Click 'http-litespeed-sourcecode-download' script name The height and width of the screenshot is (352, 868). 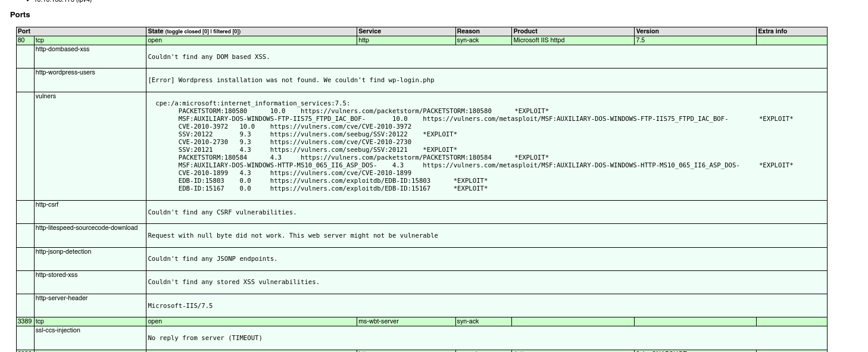point(86,228)
